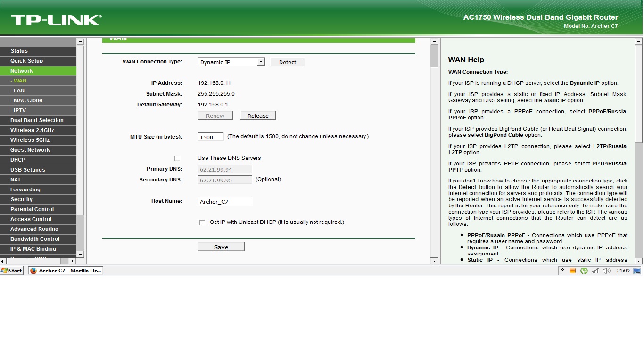The image size is (644, 362).
Task: Tick Get IP with Unicast DHCP checkbox
Action: (x=202, y=222)
